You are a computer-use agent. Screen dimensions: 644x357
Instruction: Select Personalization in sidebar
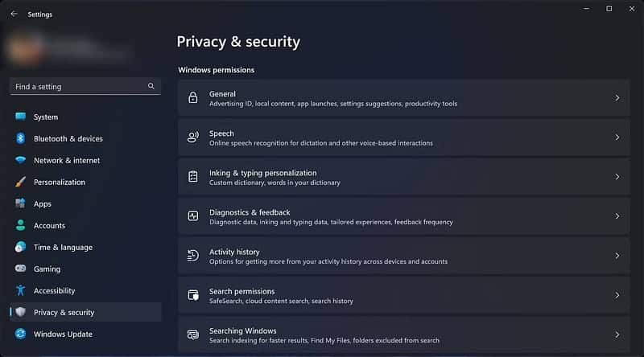pyautogui.click(x=85, y=183)
